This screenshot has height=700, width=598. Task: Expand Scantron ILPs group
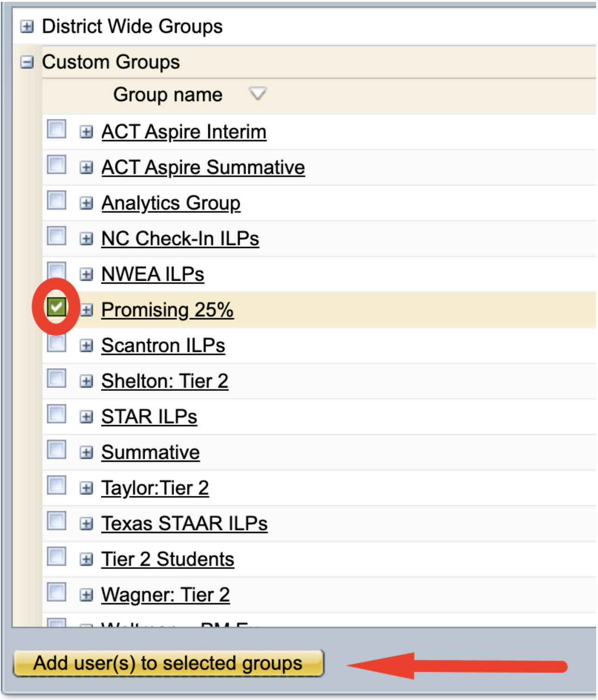coord(86,345)
